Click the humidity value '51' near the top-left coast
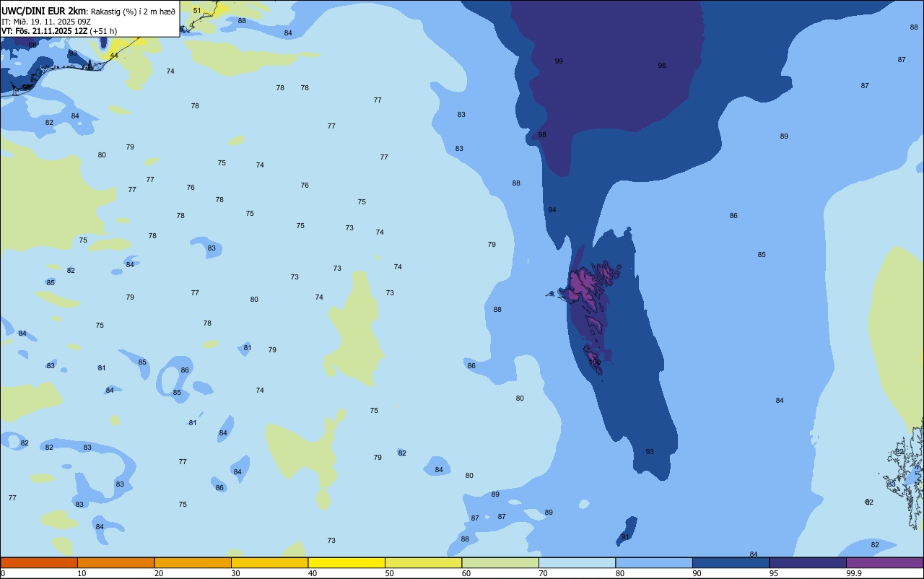 (x=197, y=11)
